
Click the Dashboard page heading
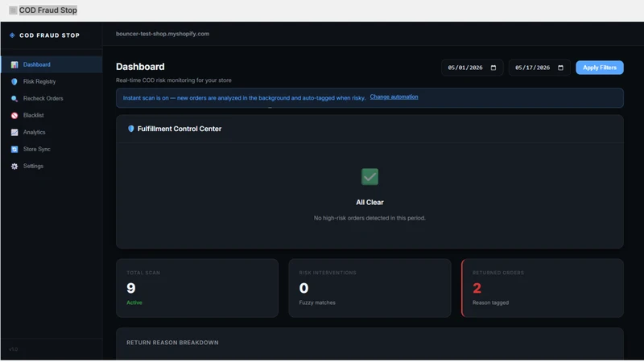(x=140, y=67)
